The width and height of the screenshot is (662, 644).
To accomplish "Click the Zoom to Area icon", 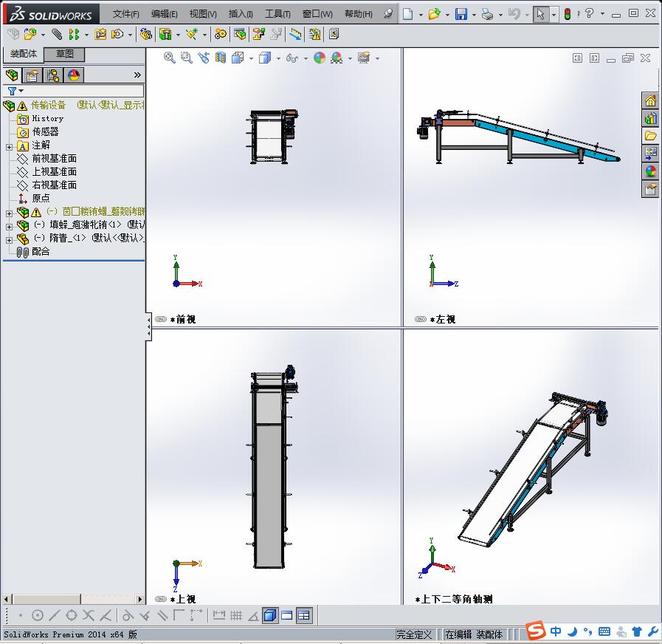I will pyautogui.click(x=187, y=58).
